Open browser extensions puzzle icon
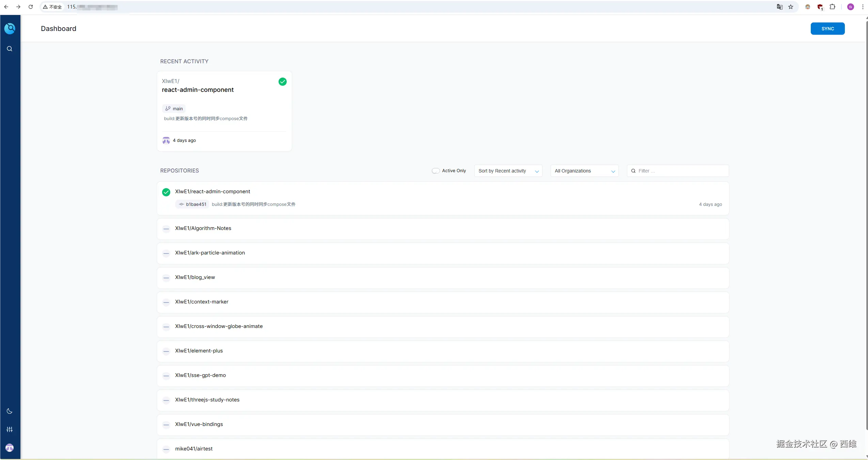868x460 pixels. 832,7
